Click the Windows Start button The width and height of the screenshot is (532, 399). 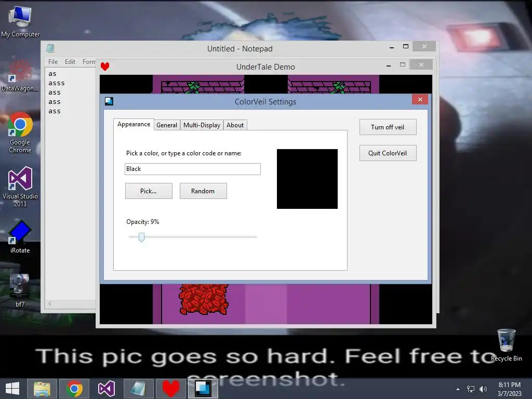[x=12, y=389]
